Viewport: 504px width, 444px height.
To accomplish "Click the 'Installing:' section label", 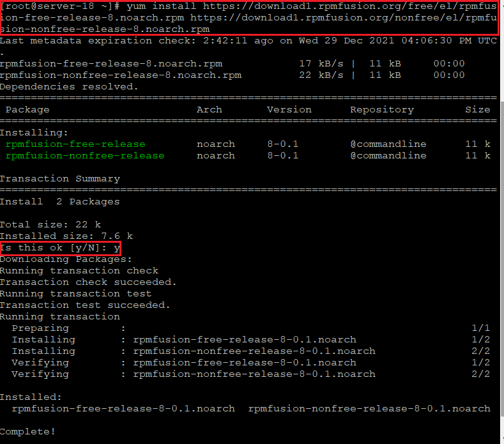I will point(34,133).
